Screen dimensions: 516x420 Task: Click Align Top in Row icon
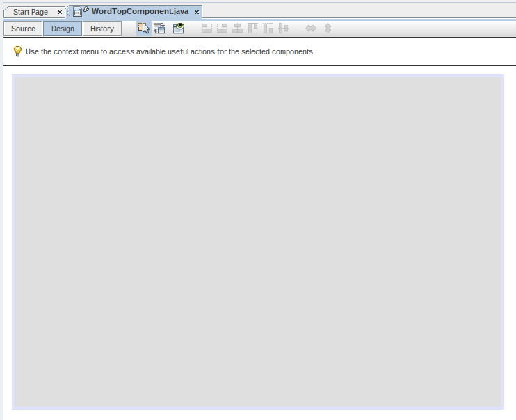(252, 29)
